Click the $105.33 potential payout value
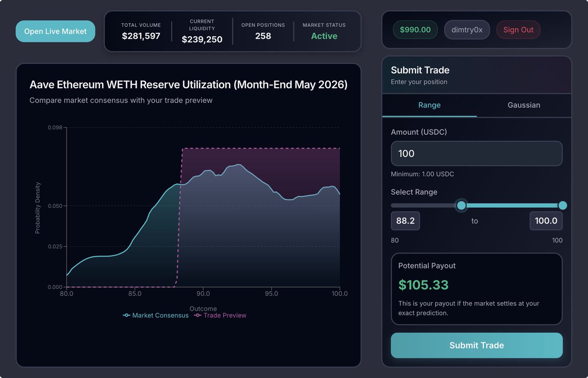This screenshot has width=588, height=378. pyautogui.click(x=423, y=285)
